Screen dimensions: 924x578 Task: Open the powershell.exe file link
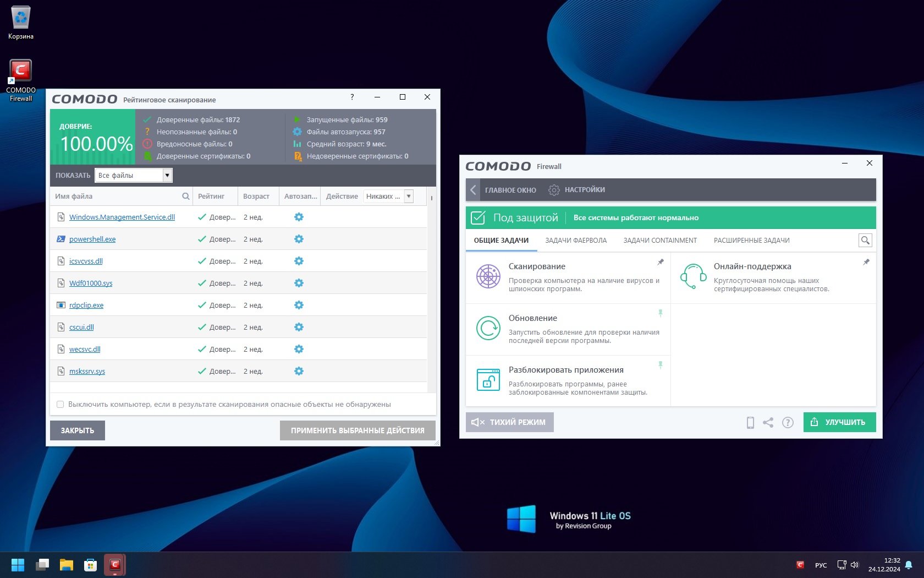[x=92, y=239]
